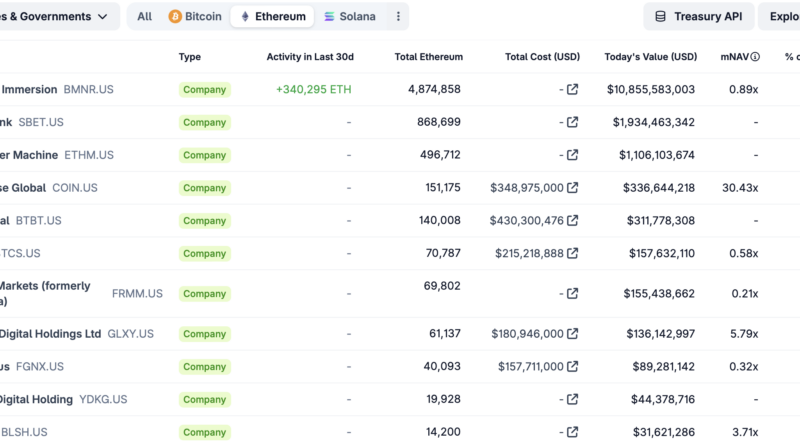800x445 pixels.
Task: Click external link icon next to $215,218,888
Action: (x=573, y=254)
